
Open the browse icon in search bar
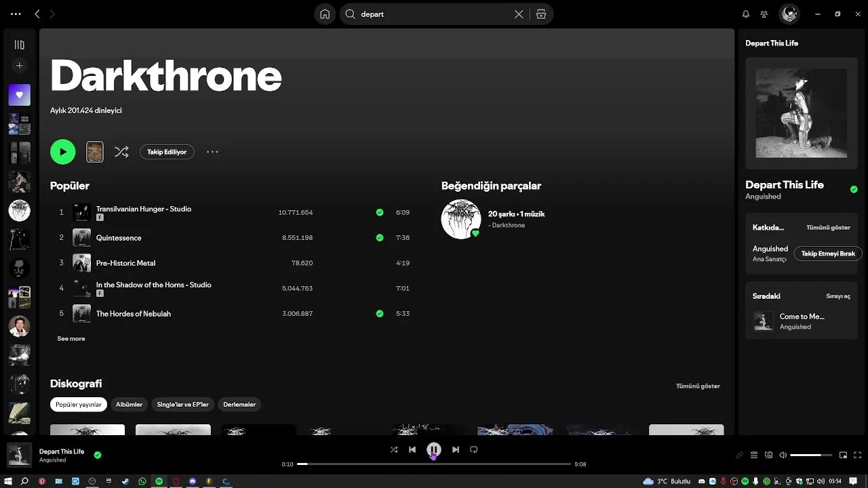pos(541,14)
